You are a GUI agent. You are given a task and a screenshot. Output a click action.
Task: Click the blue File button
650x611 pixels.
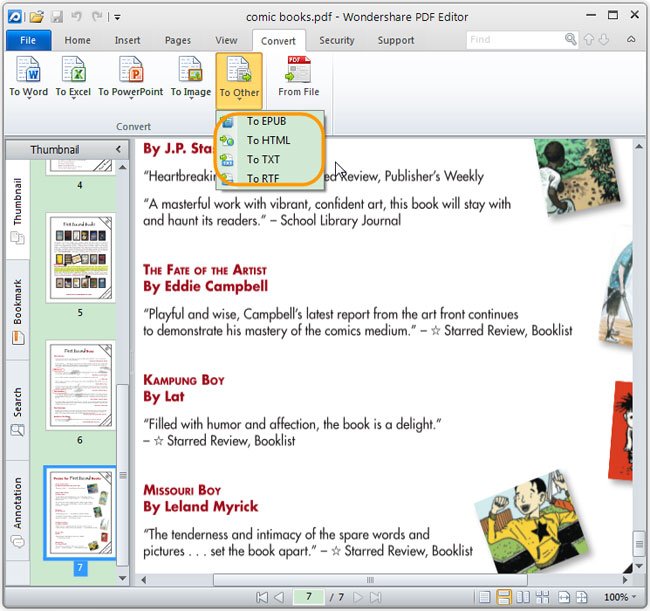[x=28, y=40]
